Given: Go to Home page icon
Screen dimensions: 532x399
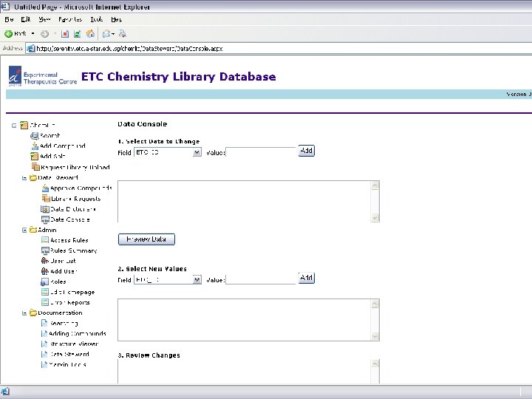Looking at the screenshot, I should click(x=90, y=33).
